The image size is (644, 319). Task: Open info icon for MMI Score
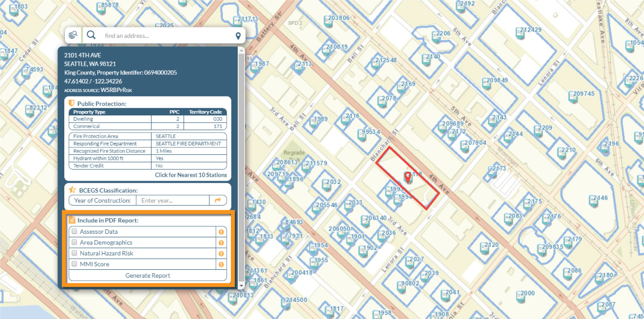pos(221,264)
